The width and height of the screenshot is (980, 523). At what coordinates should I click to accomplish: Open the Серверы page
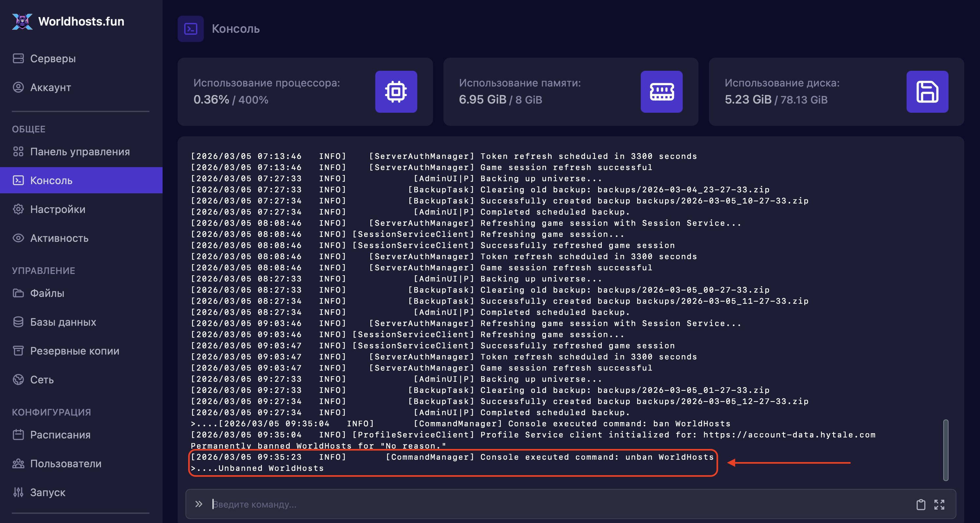tap(52, 59)
